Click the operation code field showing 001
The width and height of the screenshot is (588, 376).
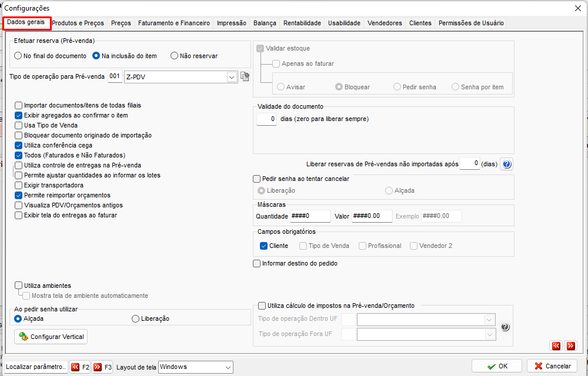(x=115, y=76)
